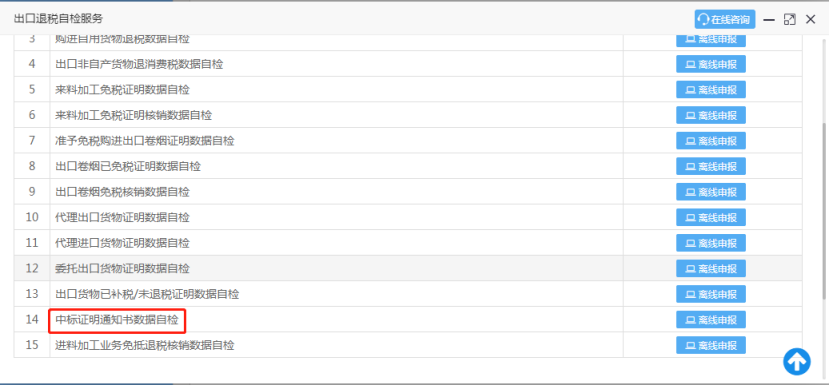
Task: Click 离线申报 for row 5 来料加工免税证明
Action: (x=711, y=89)
